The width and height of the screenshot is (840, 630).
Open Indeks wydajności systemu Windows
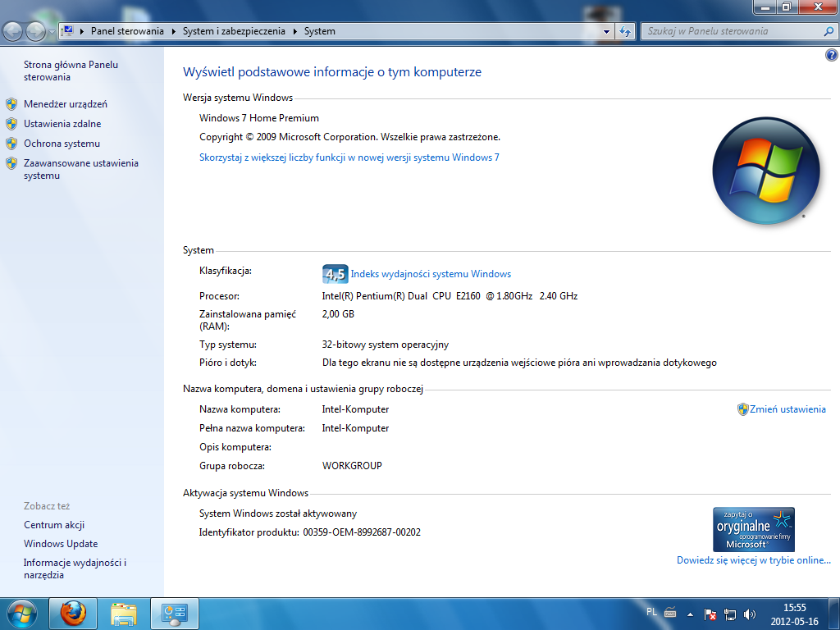click(431, 274)
